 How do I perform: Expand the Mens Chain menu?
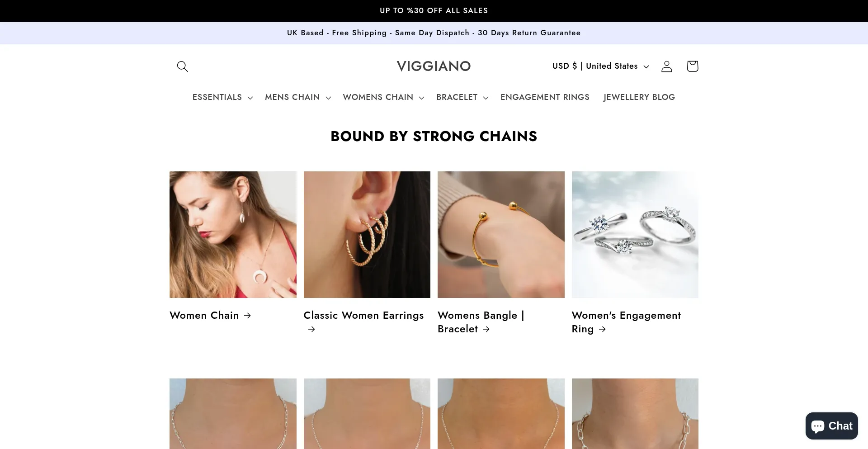(x=298, y=97)
